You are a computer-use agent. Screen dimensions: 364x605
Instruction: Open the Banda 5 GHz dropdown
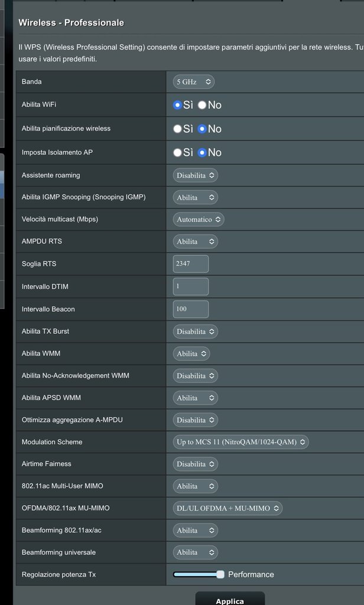tap(193, 82)
